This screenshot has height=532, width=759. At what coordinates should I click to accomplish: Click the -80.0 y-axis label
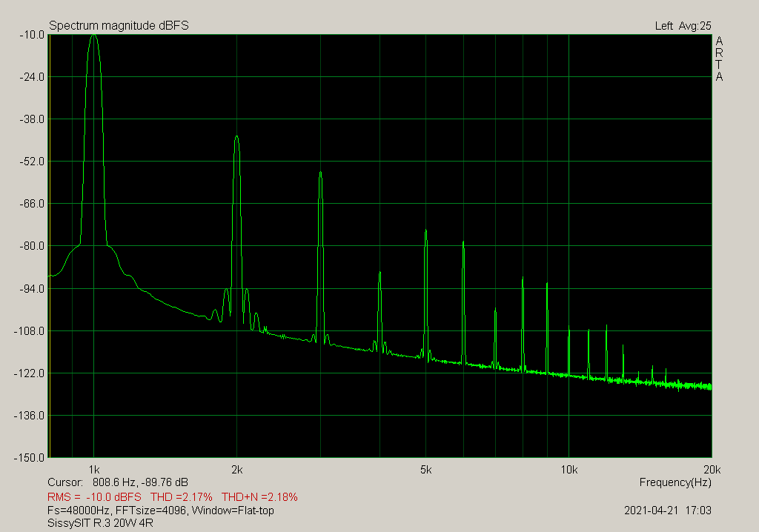tap(32, 246)
